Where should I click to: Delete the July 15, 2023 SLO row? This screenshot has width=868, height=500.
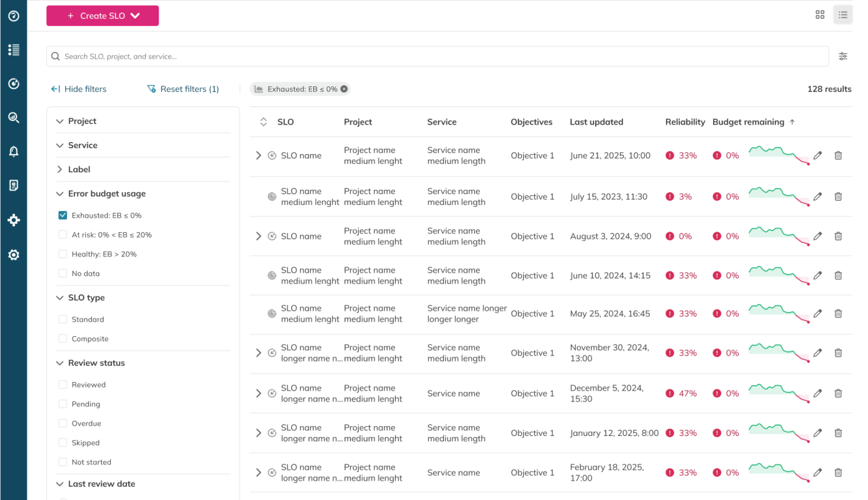coord(838,196)
